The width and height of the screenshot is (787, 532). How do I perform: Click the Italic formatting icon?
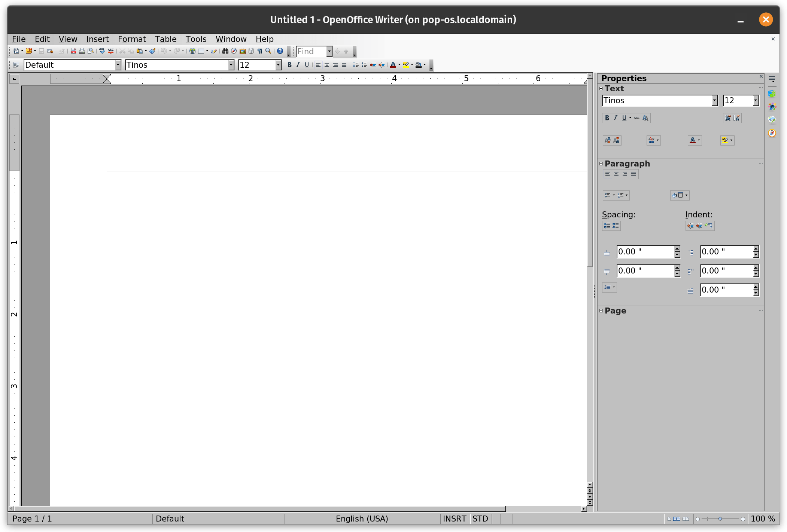tap(297, 65)
